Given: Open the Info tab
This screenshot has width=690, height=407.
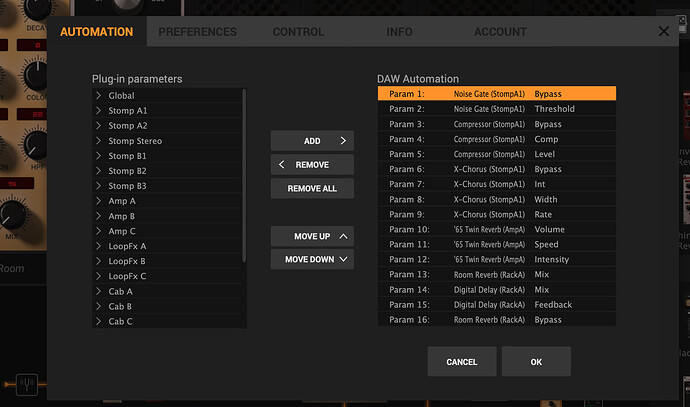Looking at the screenshot, I should coord(399,32).
